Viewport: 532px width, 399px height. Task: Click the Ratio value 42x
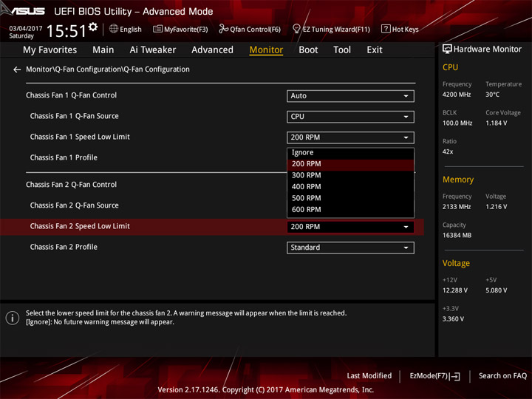click(x=448, y=152)
